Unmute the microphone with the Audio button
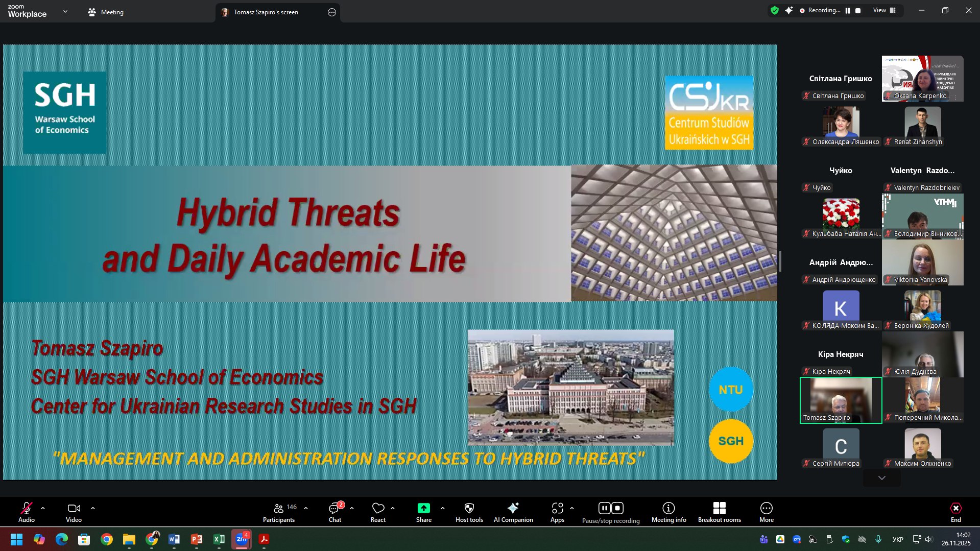The width and height of the screenshot is (980, 551). (27, 512)
